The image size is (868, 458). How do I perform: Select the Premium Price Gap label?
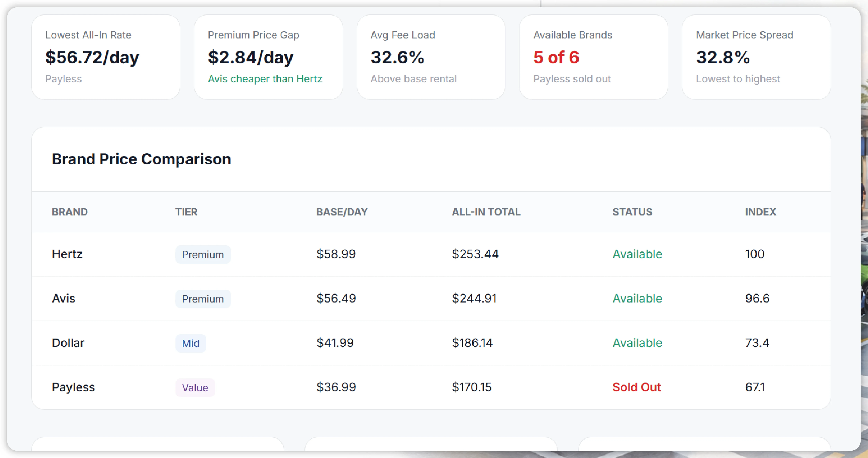click(x=253, y=35)
